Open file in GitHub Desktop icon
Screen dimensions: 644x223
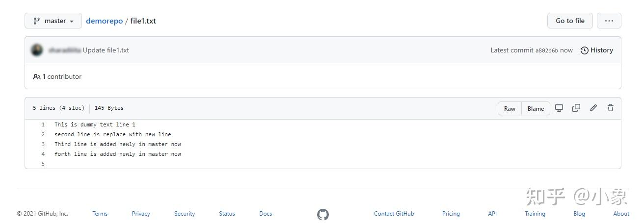tap(559, 108)
